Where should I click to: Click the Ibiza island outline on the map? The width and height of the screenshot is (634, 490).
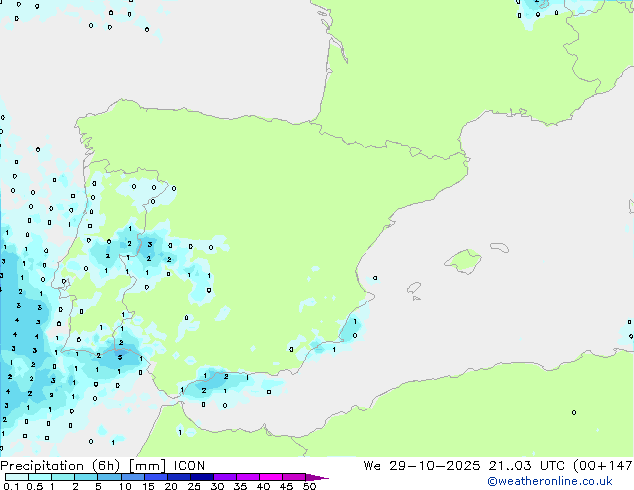coord(414,288)
